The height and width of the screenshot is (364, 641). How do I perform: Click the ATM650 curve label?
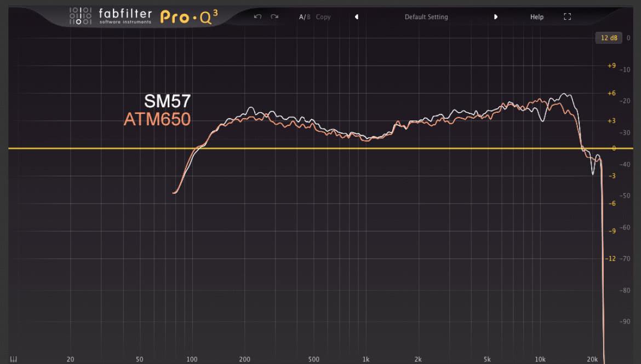coord(157,119)
